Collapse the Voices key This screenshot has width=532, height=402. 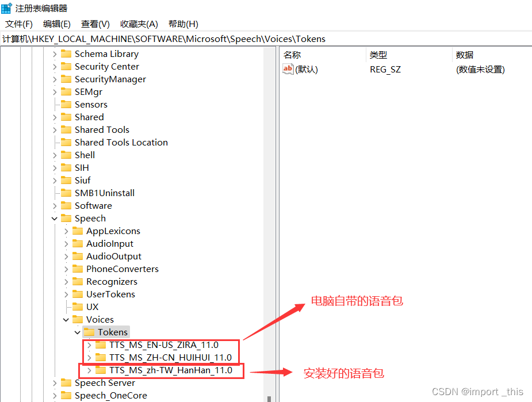(66, 320)
